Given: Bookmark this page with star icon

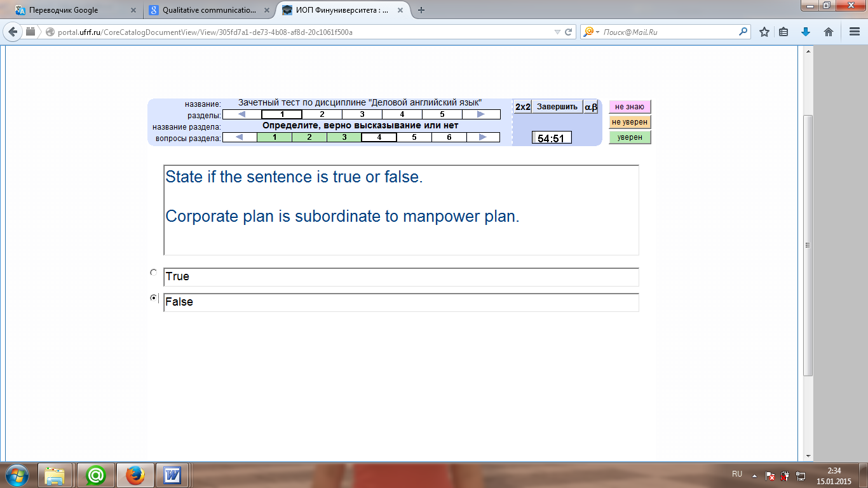Looking at the screenshot, I should coord(764,32).
